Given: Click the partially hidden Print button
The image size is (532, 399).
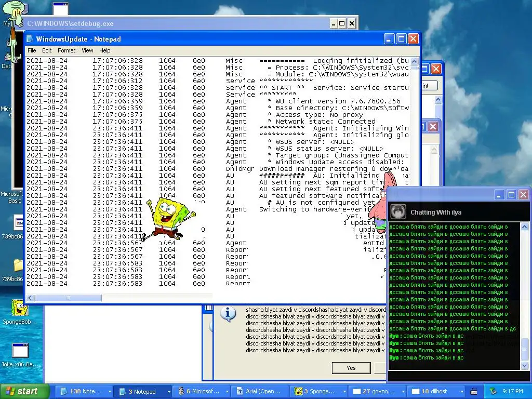Looking at the screenshot, I should coord(429,86).
